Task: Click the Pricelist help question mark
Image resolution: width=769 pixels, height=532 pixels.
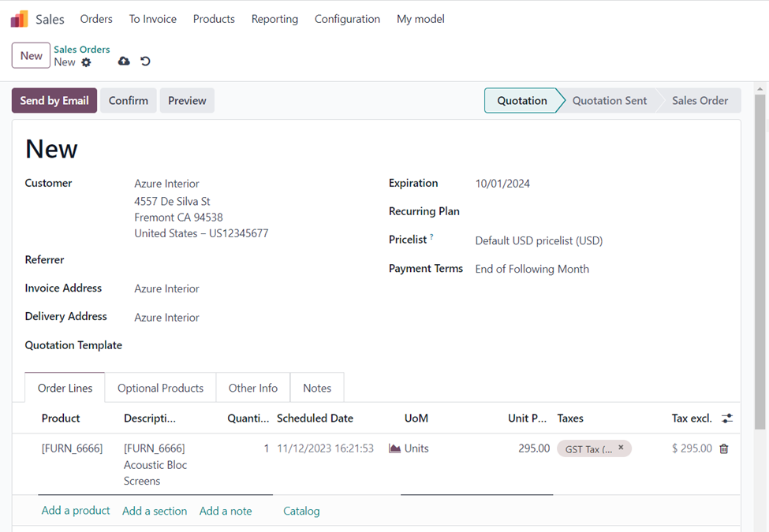Action: [431, 237]
